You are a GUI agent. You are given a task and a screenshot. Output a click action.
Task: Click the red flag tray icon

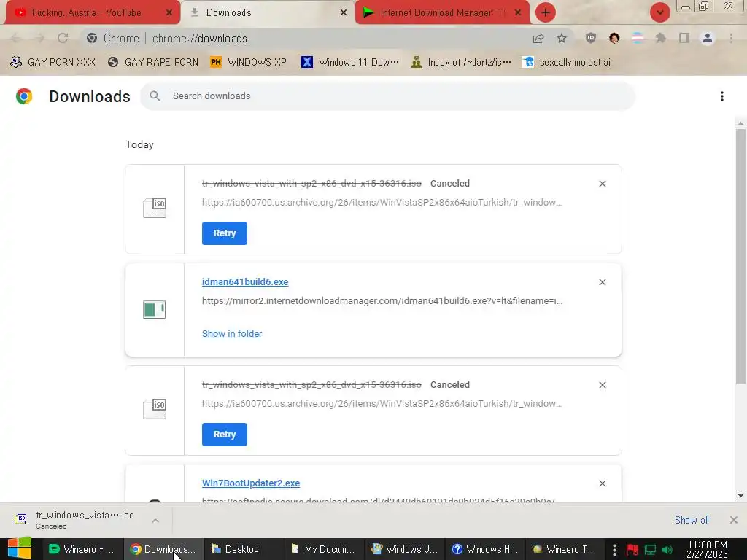pos(632,550)
